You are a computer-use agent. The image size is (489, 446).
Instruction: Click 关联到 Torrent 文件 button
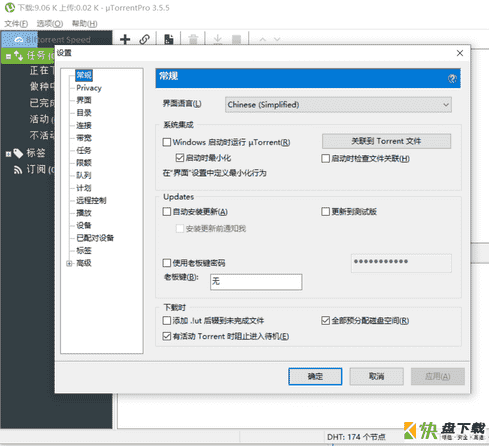386,141
